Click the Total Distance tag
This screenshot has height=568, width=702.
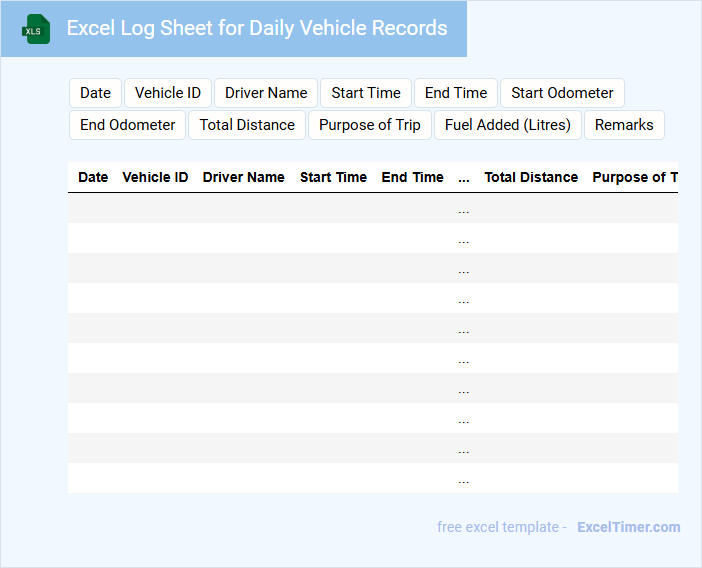pyautogui.click(x=247, y=125)
